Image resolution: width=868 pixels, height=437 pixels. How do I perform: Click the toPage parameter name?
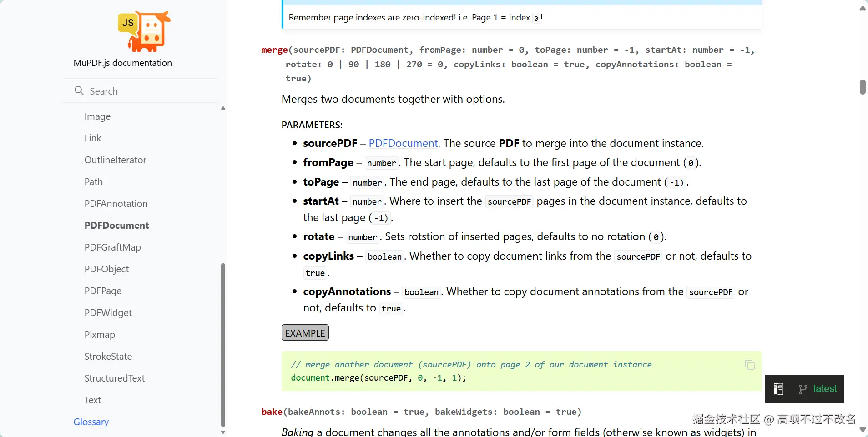(x=321, y=182)
